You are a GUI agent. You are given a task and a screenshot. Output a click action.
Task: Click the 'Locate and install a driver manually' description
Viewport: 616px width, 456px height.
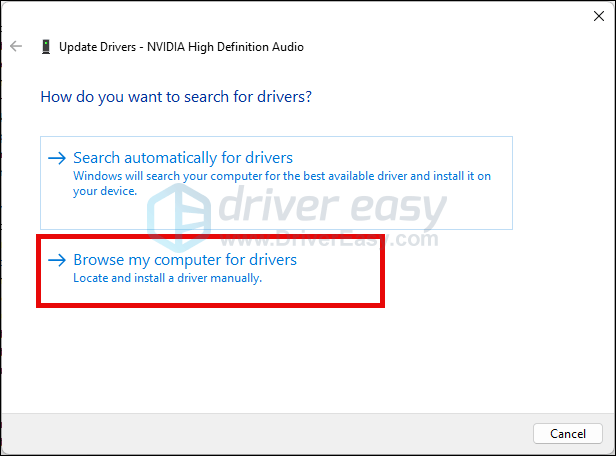click(x=167, y=279)
